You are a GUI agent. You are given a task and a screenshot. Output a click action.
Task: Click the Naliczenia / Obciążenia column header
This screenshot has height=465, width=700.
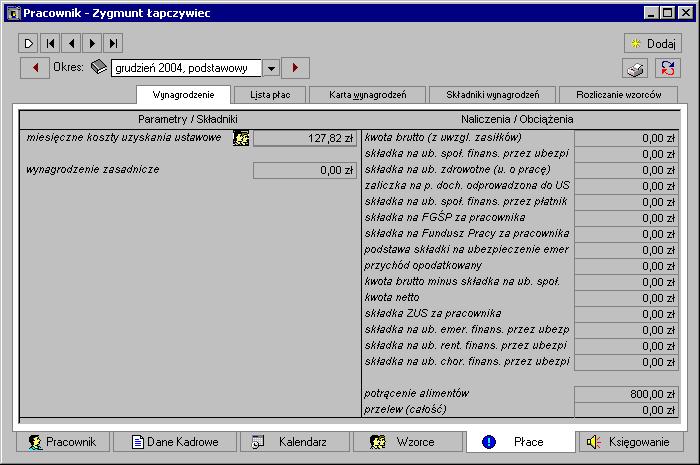pos(517,119)
